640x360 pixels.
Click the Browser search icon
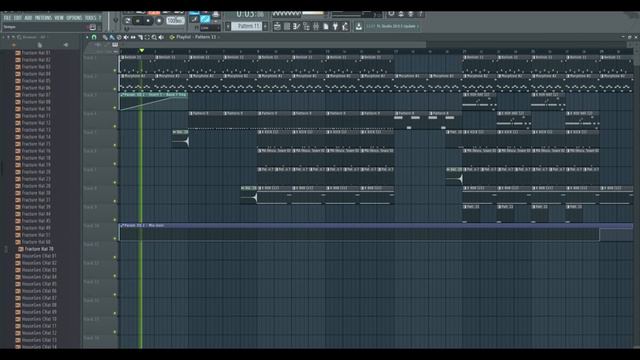[x=19, y=37]
